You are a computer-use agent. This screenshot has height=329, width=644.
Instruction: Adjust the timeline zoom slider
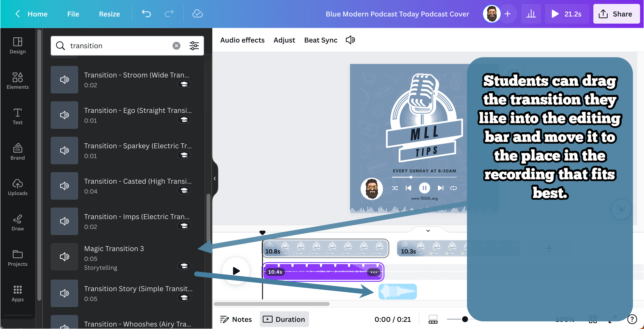point(465,319)
